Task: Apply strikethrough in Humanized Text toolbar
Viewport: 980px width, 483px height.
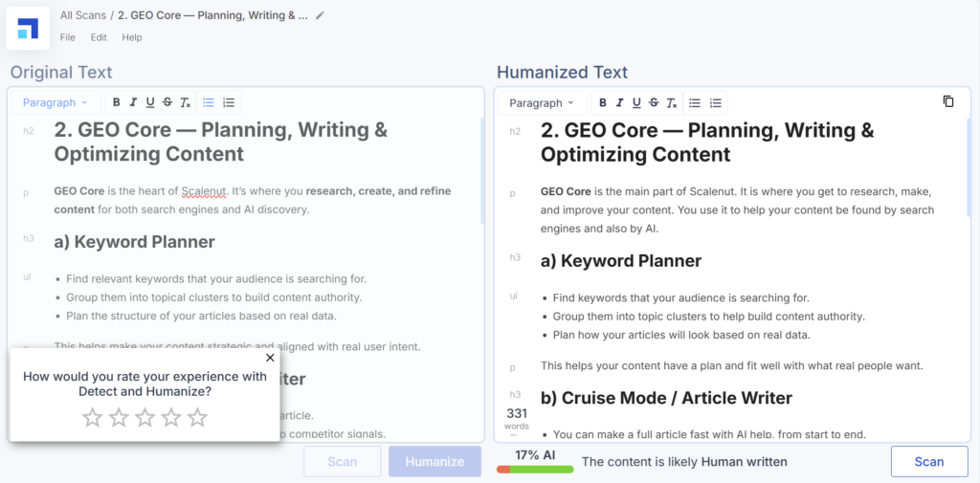Action: [654, 102]
